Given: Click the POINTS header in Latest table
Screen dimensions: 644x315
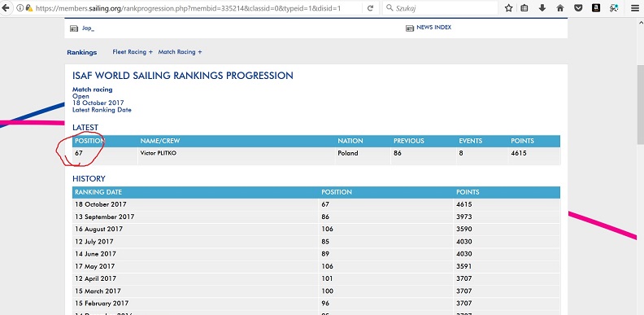Looking at the screenshot, I should 522,141.
